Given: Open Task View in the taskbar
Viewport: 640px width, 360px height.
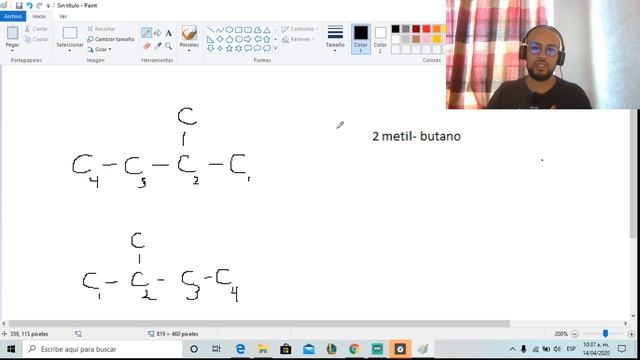Looking at the screenshot, I should 216,349.
